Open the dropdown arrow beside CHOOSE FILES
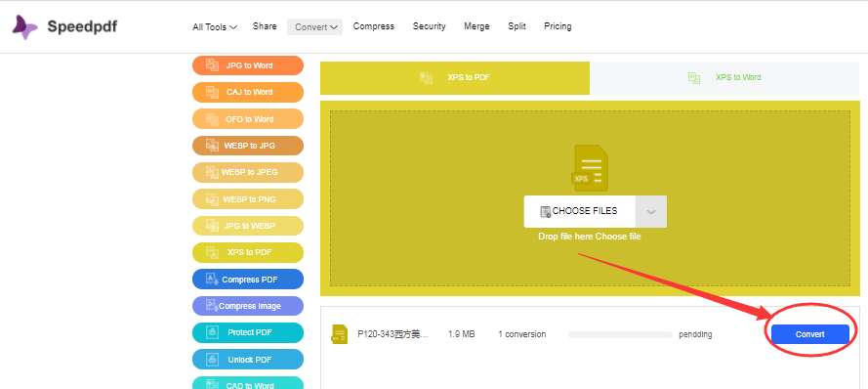This screenshot has height=389, width=868. point(651,212)
